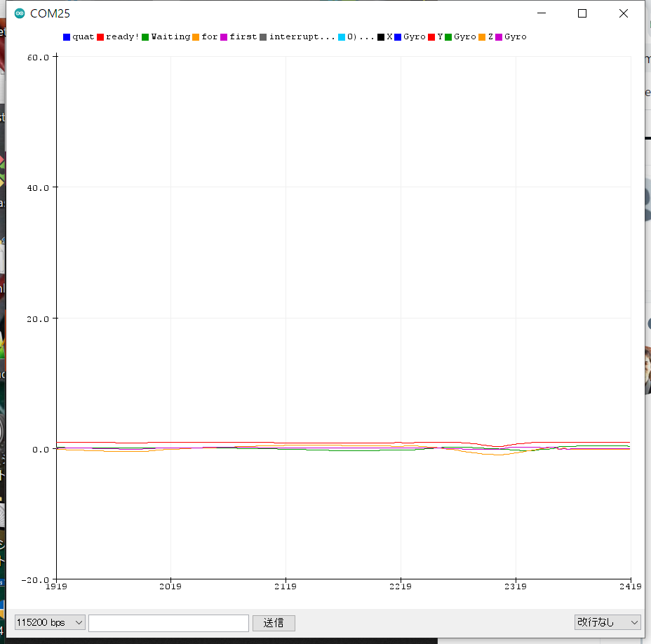Click the COM25 window title text
Viewport: 651px width, 644px height.
coord(50,13)
